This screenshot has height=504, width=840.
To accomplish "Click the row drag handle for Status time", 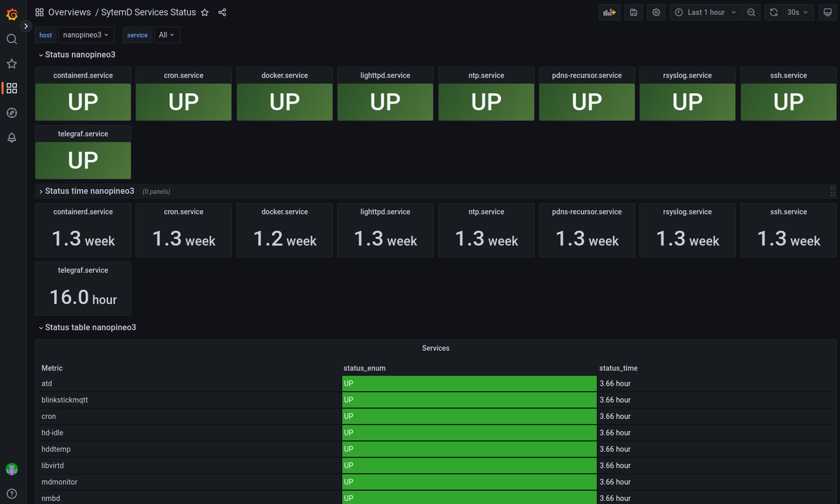I will (832, 191).
